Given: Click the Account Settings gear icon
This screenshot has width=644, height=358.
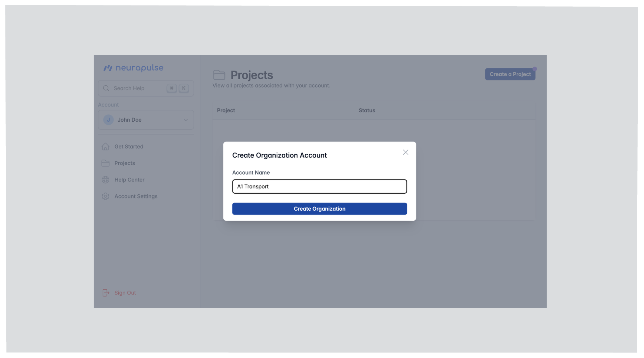Looking at the screenshot, I should 105,196.
